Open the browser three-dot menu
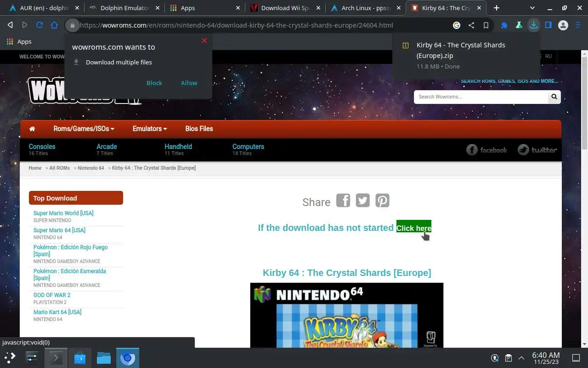 [x=578, y=25]
